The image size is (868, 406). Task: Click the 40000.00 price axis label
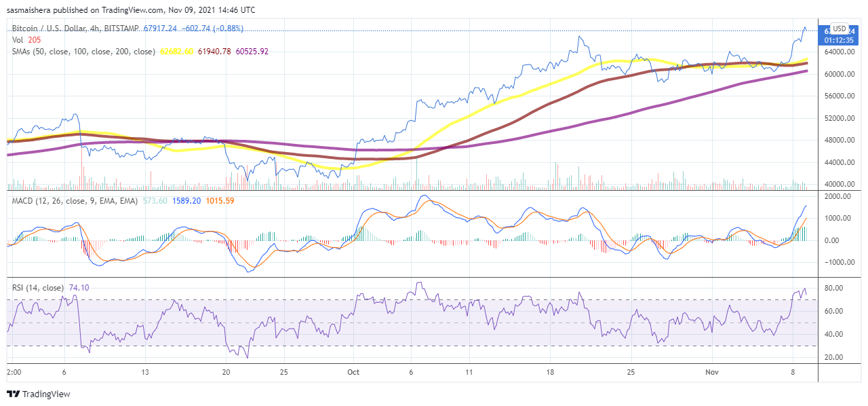pyautogui.click(x=838, y=185)
